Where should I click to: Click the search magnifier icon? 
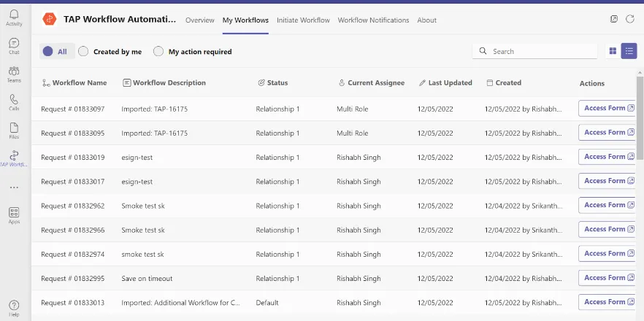coord(483,51)
